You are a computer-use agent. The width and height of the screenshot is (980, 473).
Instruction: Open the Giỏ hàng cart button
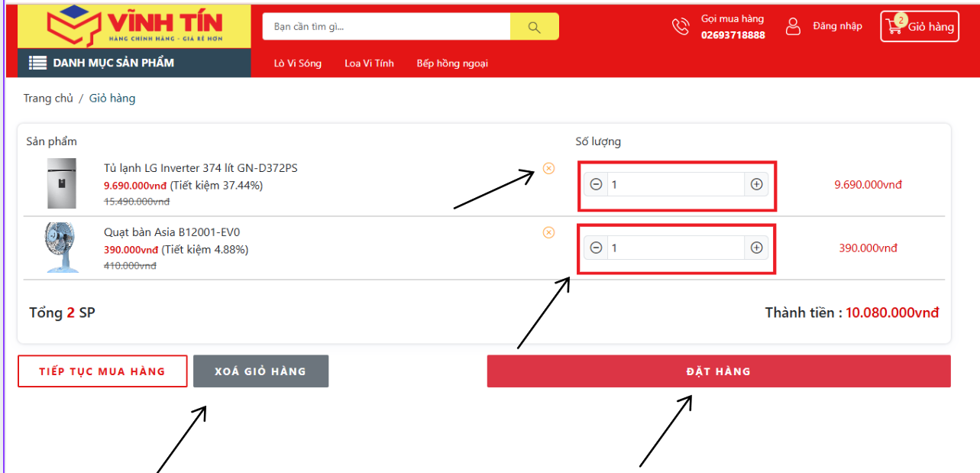coord(920,26)
